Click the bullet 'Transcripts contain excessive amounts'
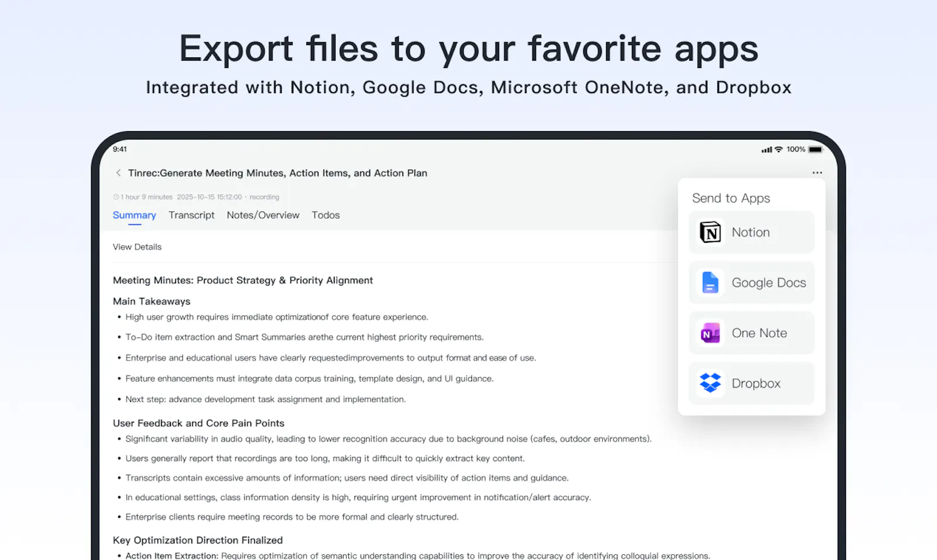Screen dimensions: 937x560 click(347, 478)
